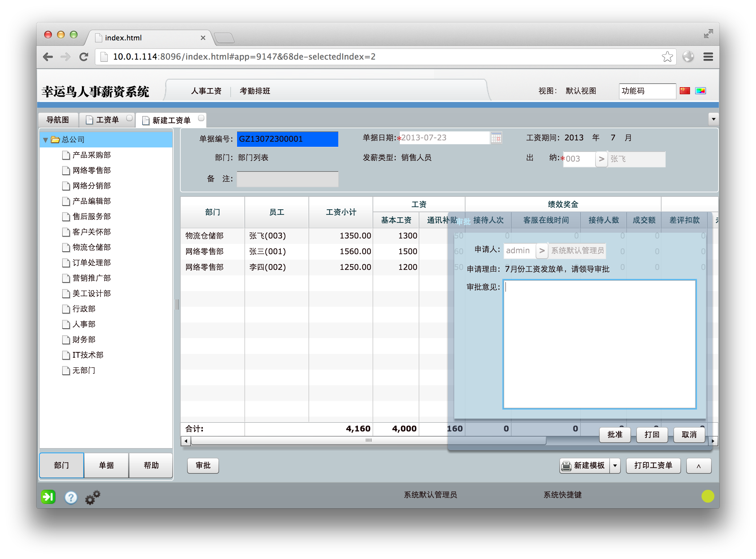Click the 新建模板 button

pos(585,466)
